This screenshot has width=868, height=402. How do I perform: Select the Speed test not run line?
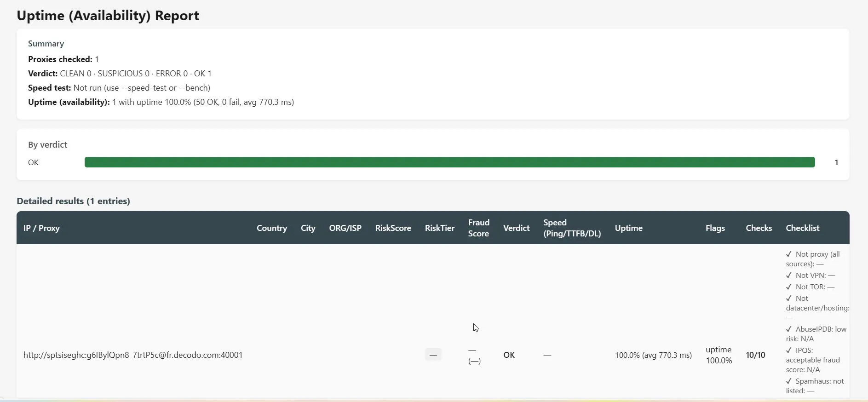point(119,88)
